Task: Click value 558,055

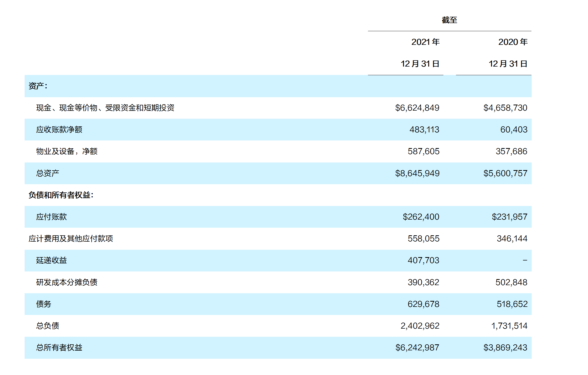Action: (424, 238)
